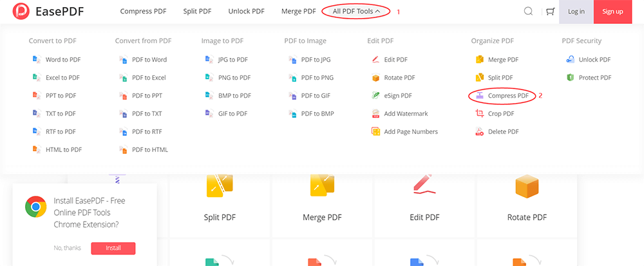Click the Edit PDF pencil tile icon
Viewport: 644px width, 266px height.
424,185
